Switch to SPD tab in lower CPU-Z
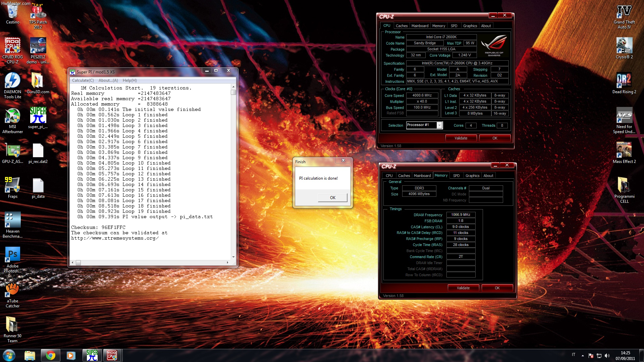 [x=456, y=176]
